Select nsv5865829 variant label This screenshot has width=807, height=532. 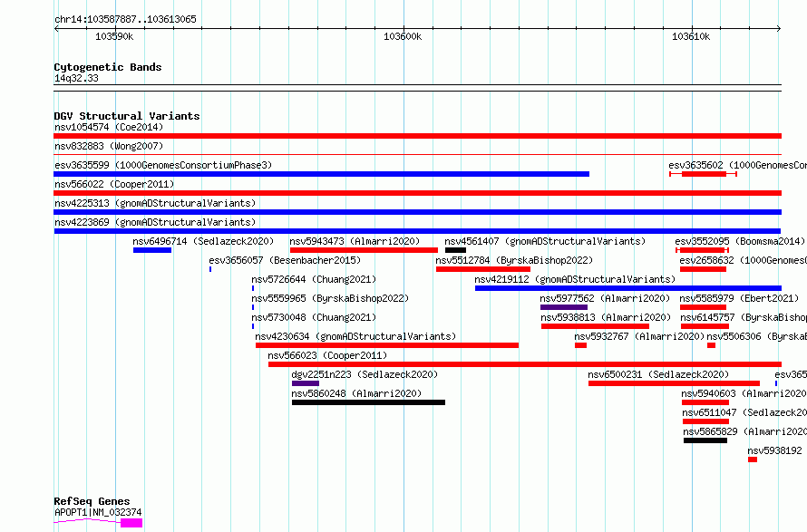[x=744, y=431]
